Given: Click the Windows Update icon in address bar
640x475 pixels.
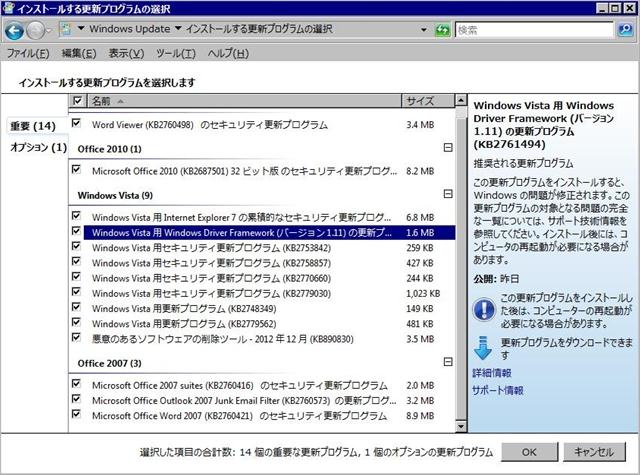Looking at the screenshot, I should pos(66,29).
